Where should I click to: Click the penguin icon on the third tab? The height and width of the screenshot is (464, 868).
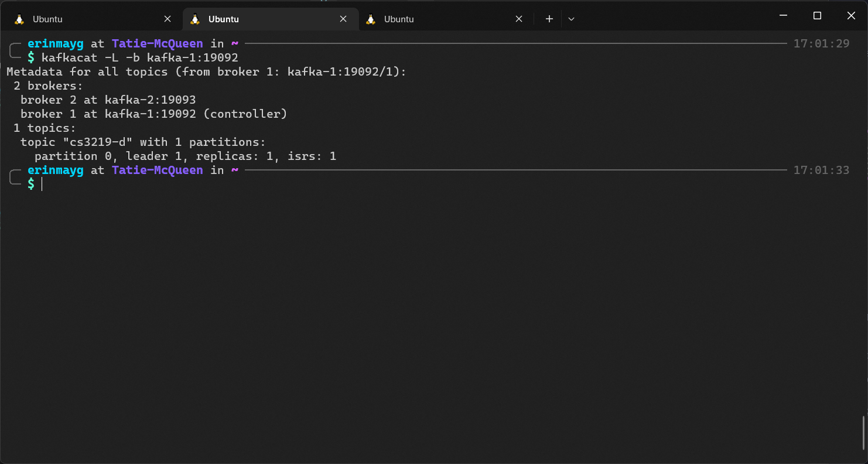pyautogui.click(x=371, y=19)
